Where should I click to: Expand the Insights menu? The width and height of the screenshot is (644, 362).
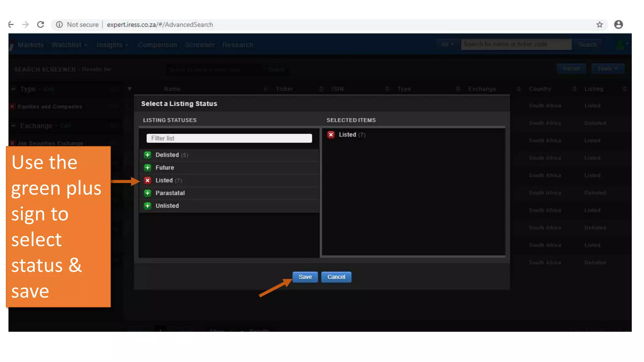(112, 45)
